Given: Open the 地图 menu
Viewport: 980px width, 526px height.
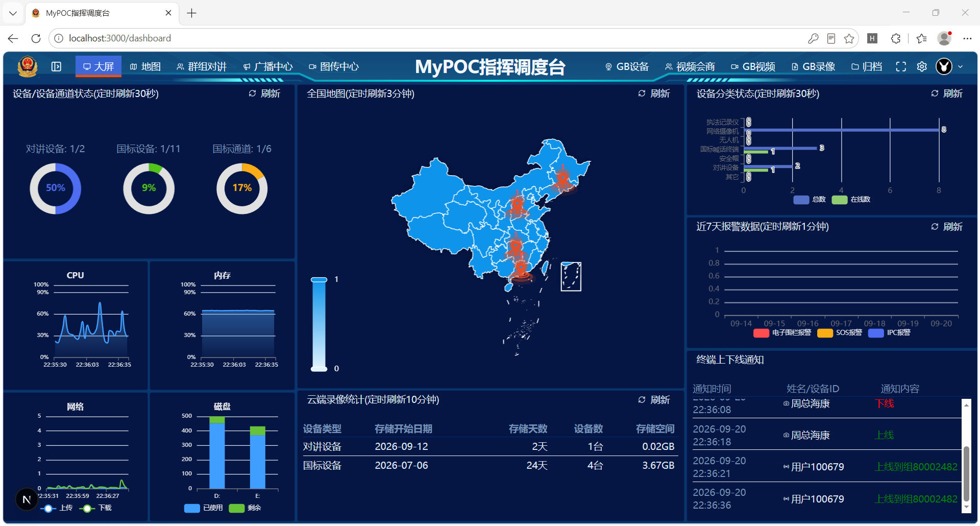Looking at the screenshot, I should click(x=145, y=66).
